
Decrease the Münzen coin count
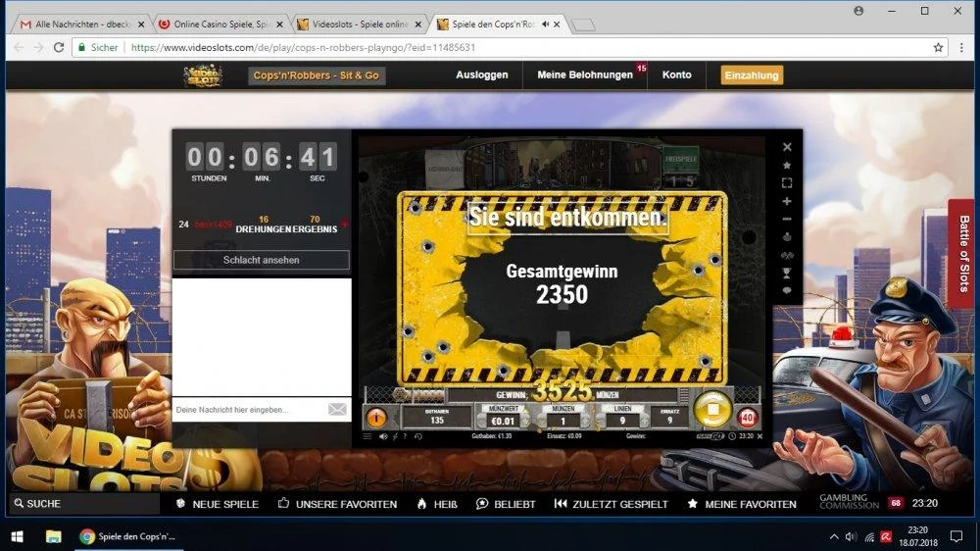pos(541,422)
